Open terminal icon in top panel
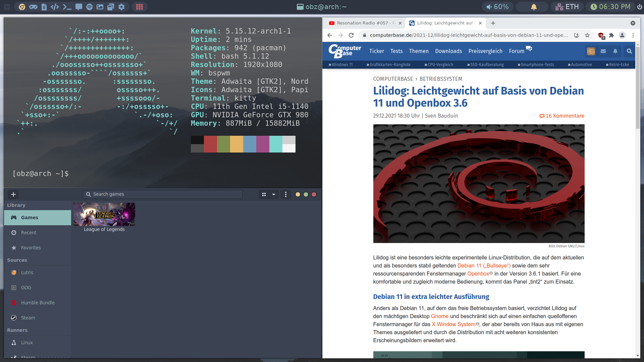Viewport: 644px width, 362px height. click(x=67, y=7)
